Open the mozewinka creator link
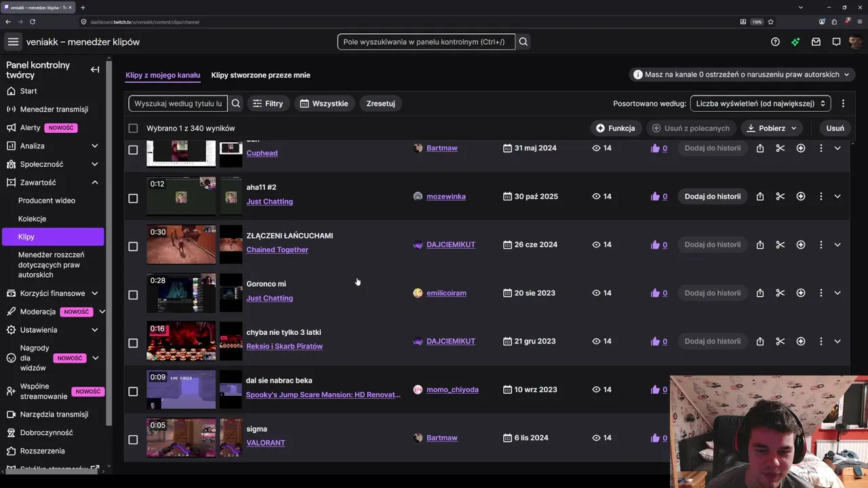The width and height of the screenshot is (868, 488). [446, 197]
